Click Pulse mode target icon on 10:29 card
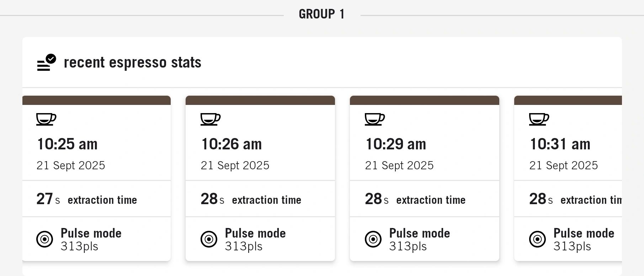Viewport: 644px width, 276px height. [373, 239]
